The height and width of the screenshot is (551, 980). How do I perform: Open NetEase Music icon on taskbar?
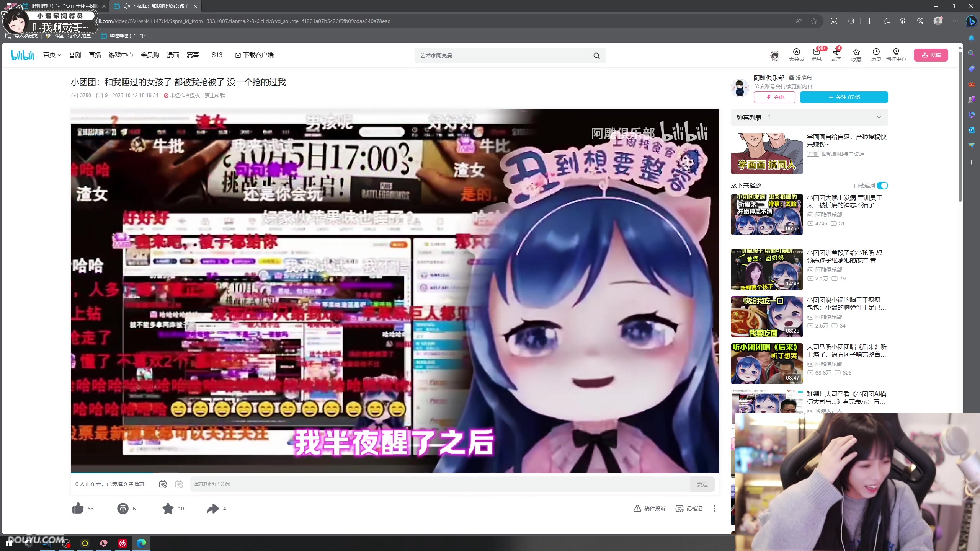pyautogui.click(x=122, y=543)
